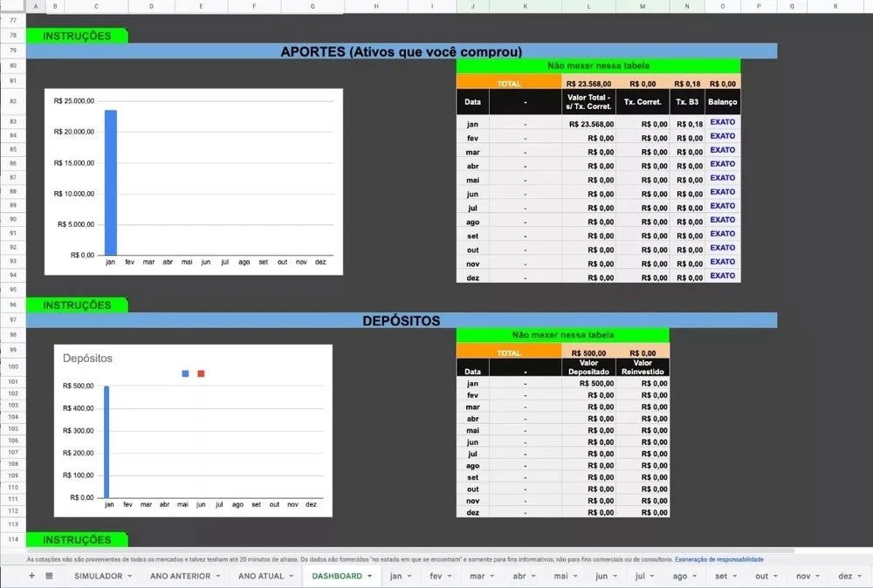Image resolution: width=873 pixels, height=588 pixels.
Task: Click the INSTRUÇÕES button above DEPÓSITOS
Action: pos(77,304)
